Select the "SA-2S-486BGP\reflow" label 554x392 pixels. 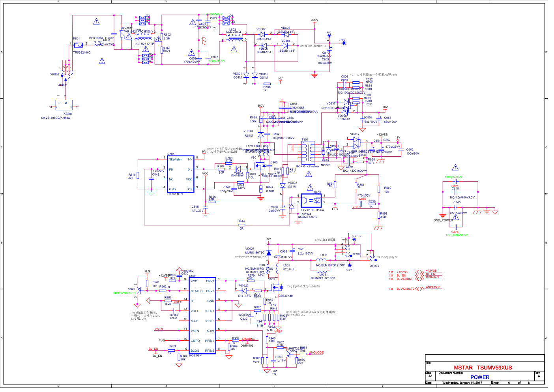(56, 118)
